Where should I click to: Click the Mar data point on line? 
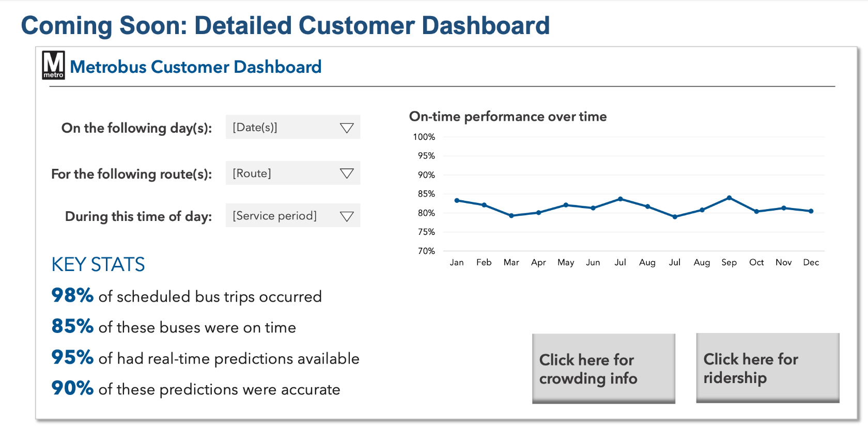point(512,216)
